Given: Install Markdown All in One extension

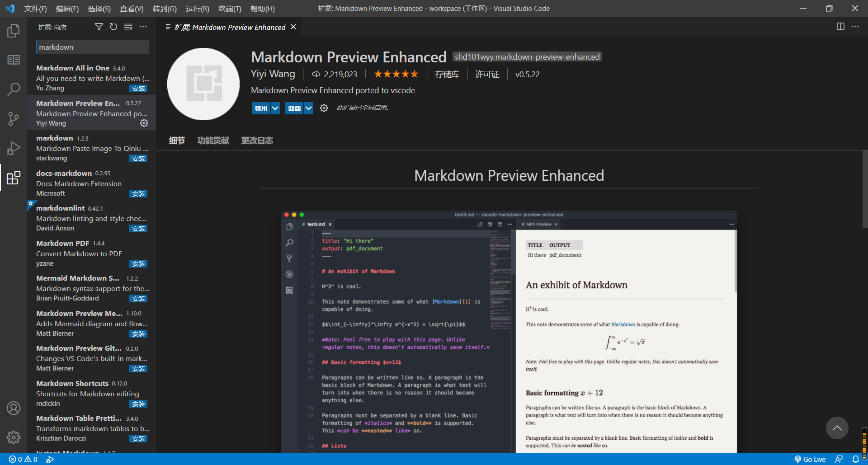Looking at the screenshot, I should [138, 89].
